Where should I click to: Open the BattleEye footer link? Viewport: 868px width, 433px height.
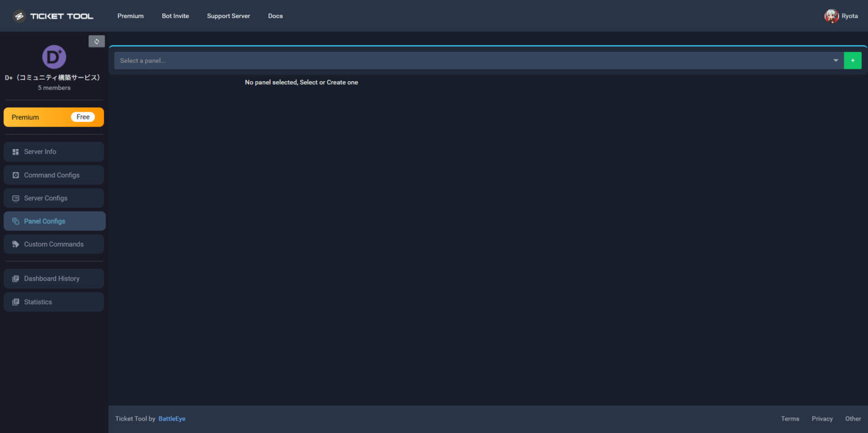172,419
